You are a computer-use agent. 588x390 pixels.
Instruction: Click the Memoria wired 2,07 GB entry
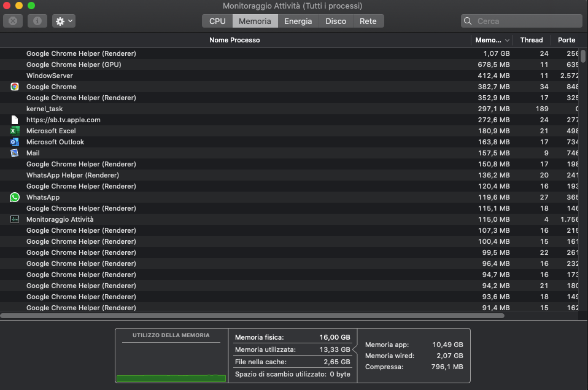tap(414, 356)
